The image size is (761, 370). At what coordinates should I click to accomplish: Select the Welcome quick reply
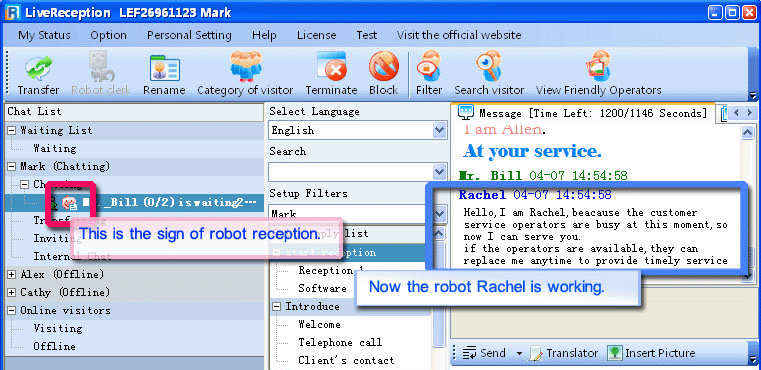[x=319, y=324]
